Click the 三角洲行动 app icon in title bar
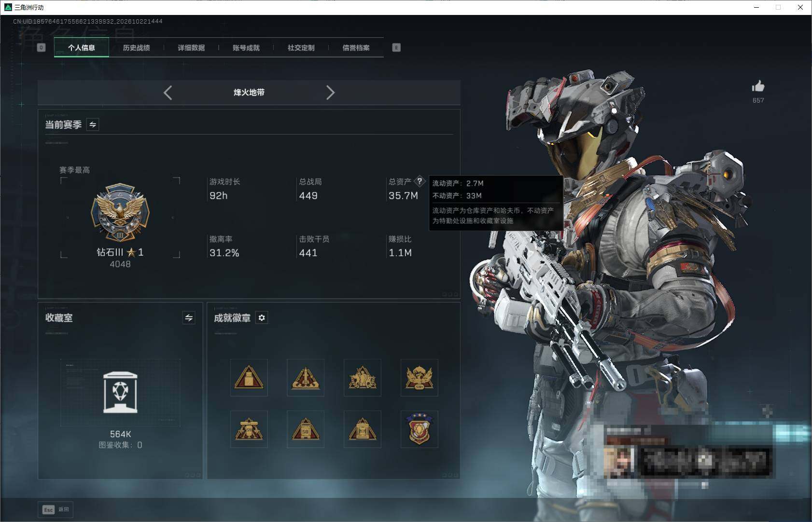Image resolution: width=812 pixels, height=522 pixels. 8,7
